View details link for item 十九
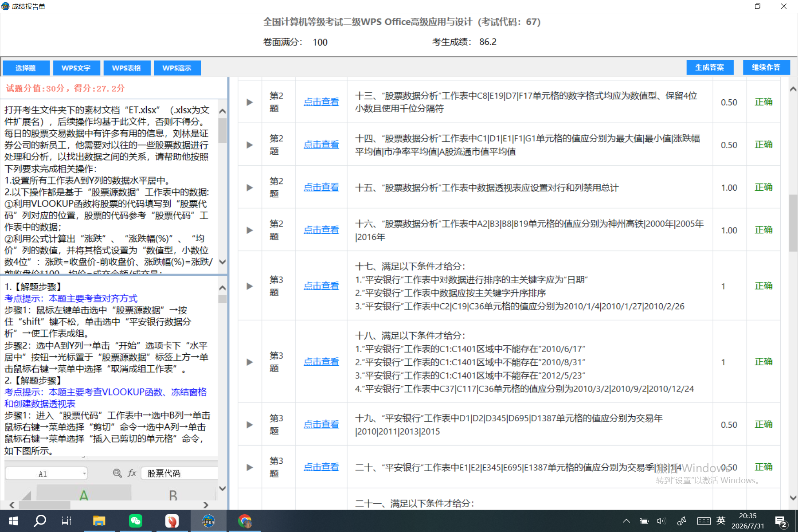The width and height of the screenshot is (798, 532). pyautogui.click(x=321, y=425)
